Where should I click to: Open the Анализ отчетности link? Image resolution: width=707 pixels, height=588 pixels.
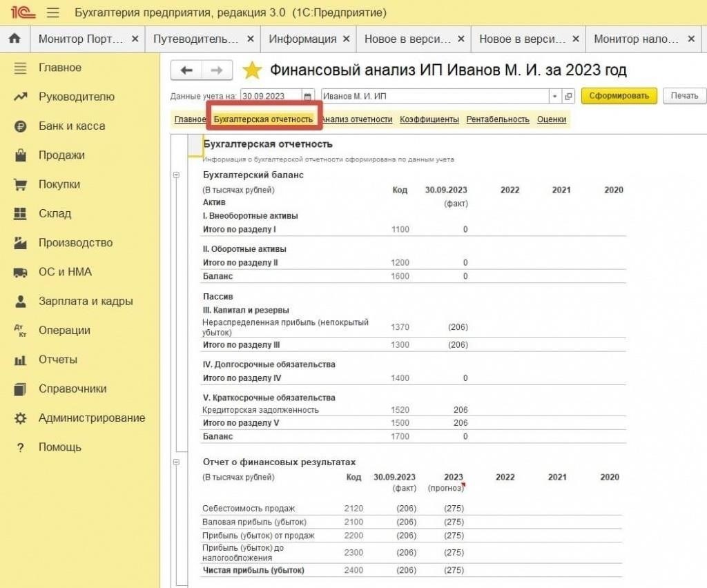357,119
